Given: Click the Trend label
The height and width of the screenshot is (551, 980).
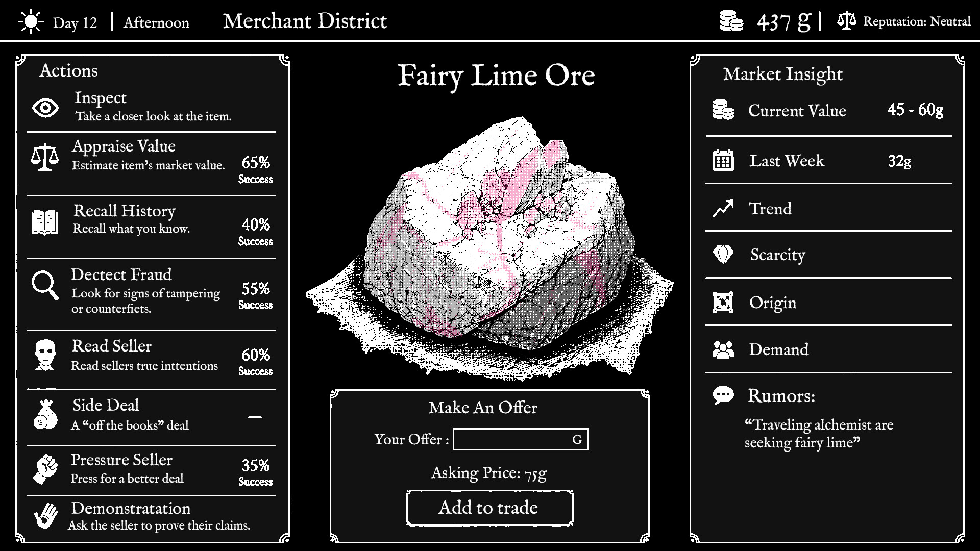Looking at the screenshot, I should point(770,209).
